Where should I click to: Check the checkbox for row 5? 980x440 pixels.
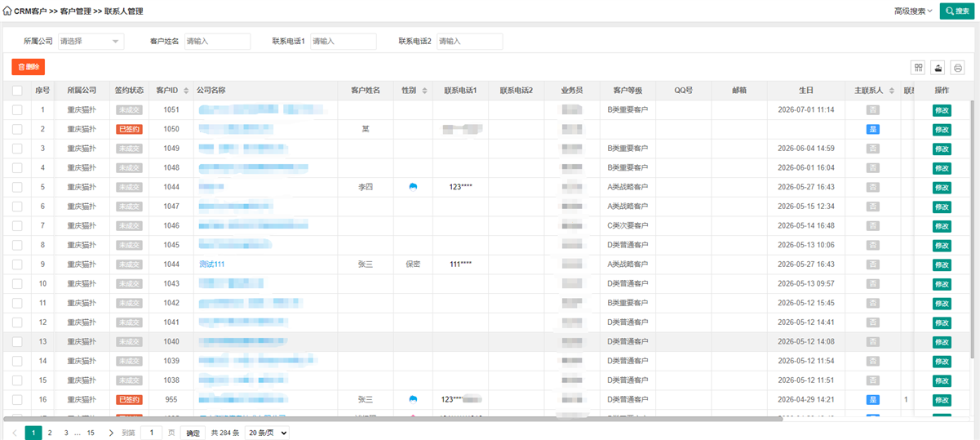coord(17,187)
